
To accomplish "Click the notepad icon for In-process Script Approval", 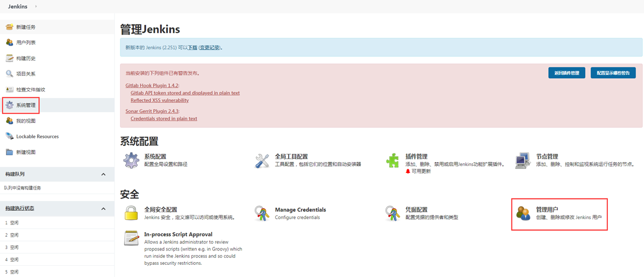I will click(x=132, y=238).
